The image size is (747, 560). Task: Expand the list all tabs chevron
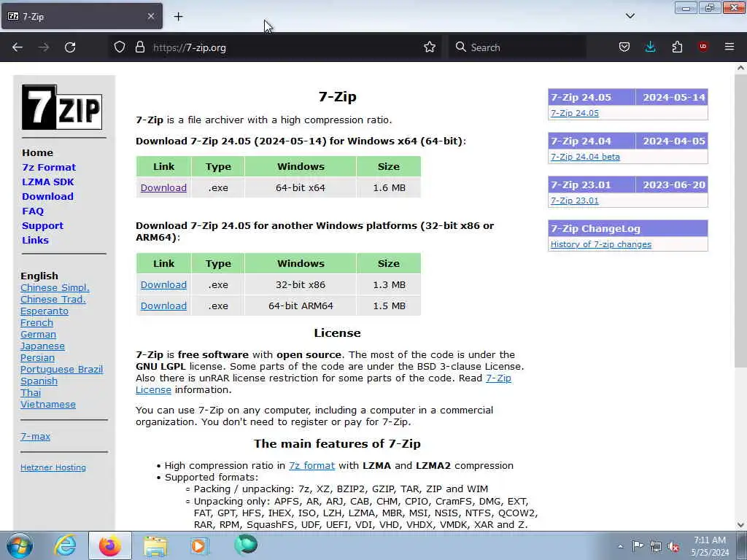pyautogui.click(x=630, y=16)
